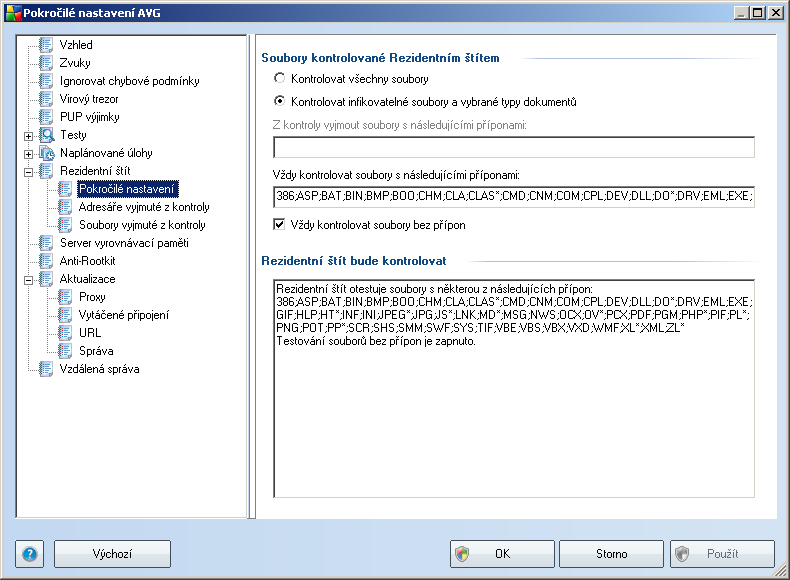Click the icon beside Zvuky
Viewport: 790px width, 580px height.
point(46,63)
